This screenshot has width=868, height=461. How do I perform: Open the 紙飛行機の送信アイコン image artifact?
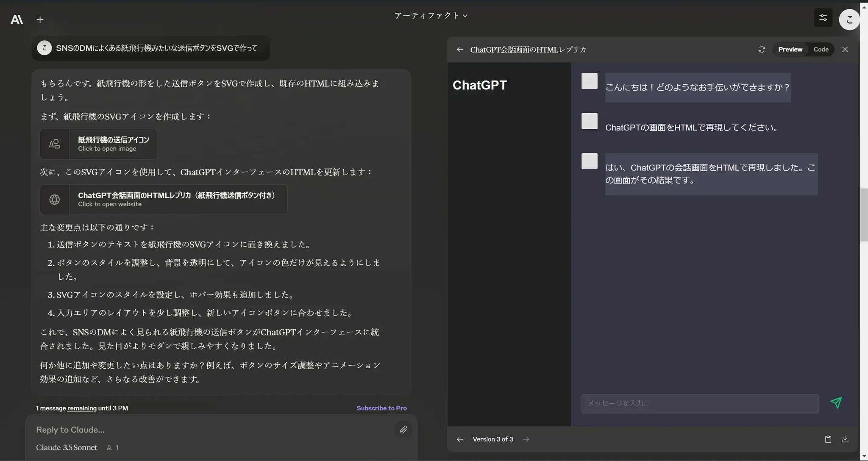[99, 144]
